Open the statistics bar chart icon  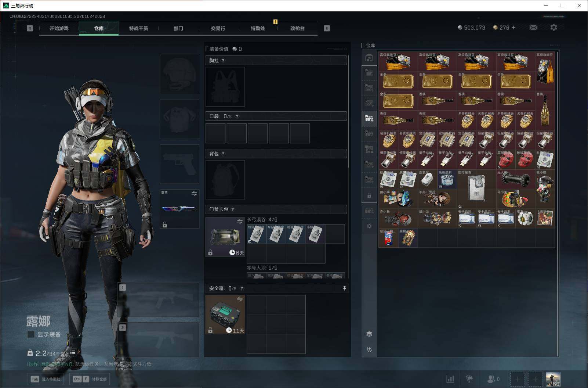tap(450, 379)
